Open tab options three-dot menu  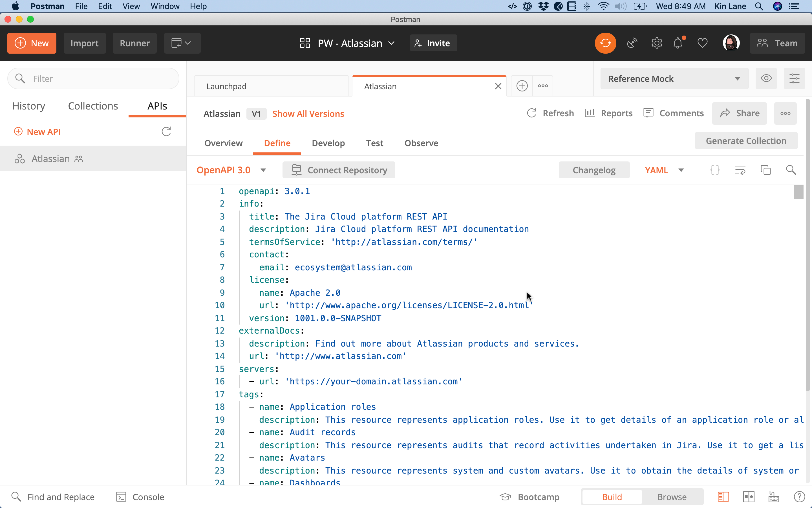[543, 86]
